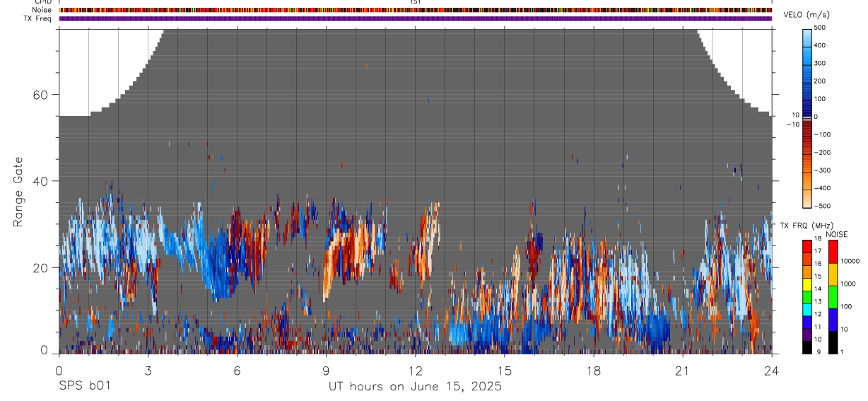This screenshot has height=401, width=868.
Task: Click the '18' hour tick on the time axis
Action: pos(593,371)
